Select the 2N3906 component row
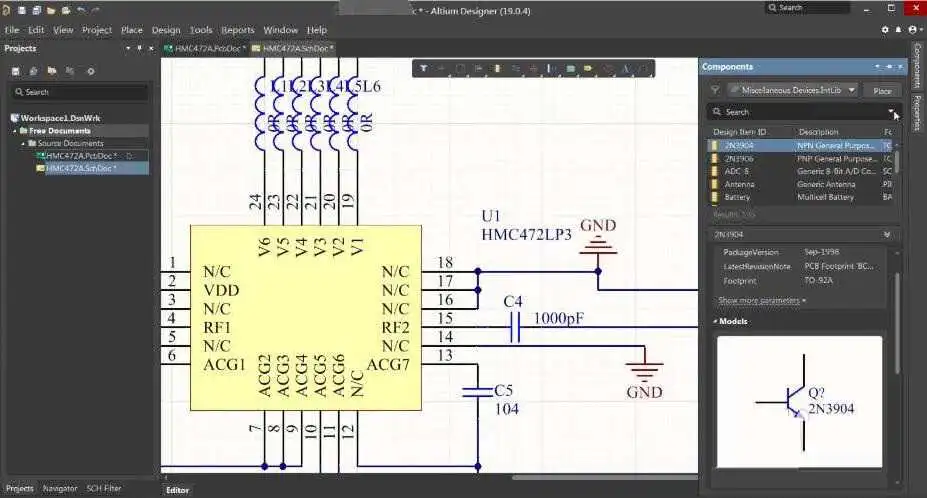 pyautogui.click(x=802, y=159)
